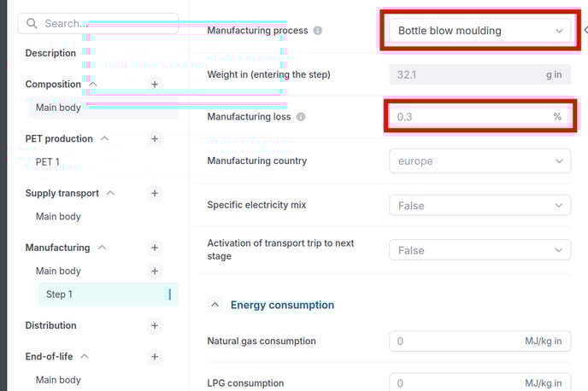Screen dimensions: 588x391
Task: Open the Description section link
Action: coord(50,53)
